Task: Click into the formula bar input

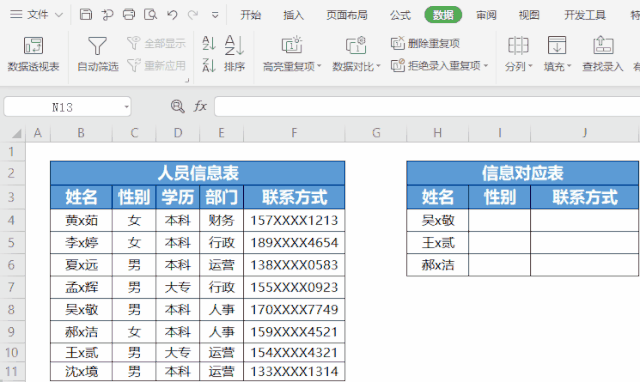Action: pyautogui.click(x=427, y=107)
